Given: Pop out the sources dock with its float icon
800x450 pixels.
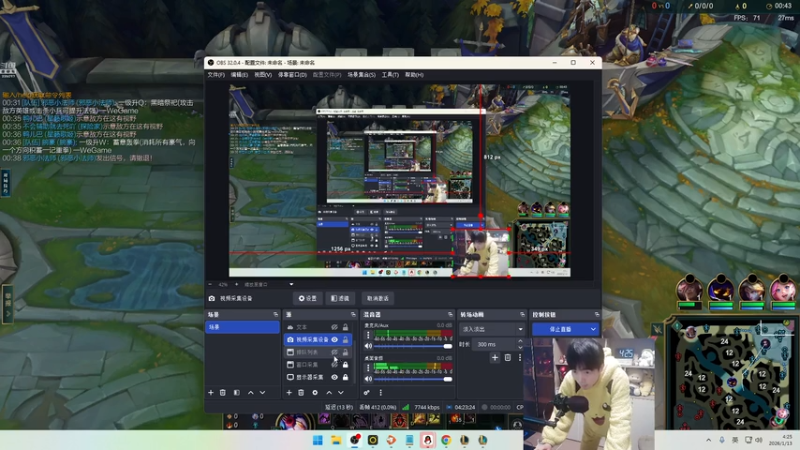Looking at the screenshot, I should click(353, 314).
